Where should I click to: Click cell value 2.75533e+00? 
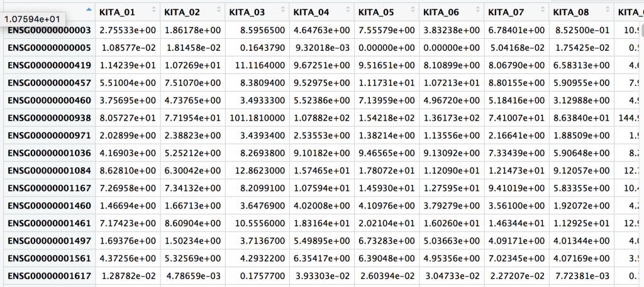coord(128,30)
